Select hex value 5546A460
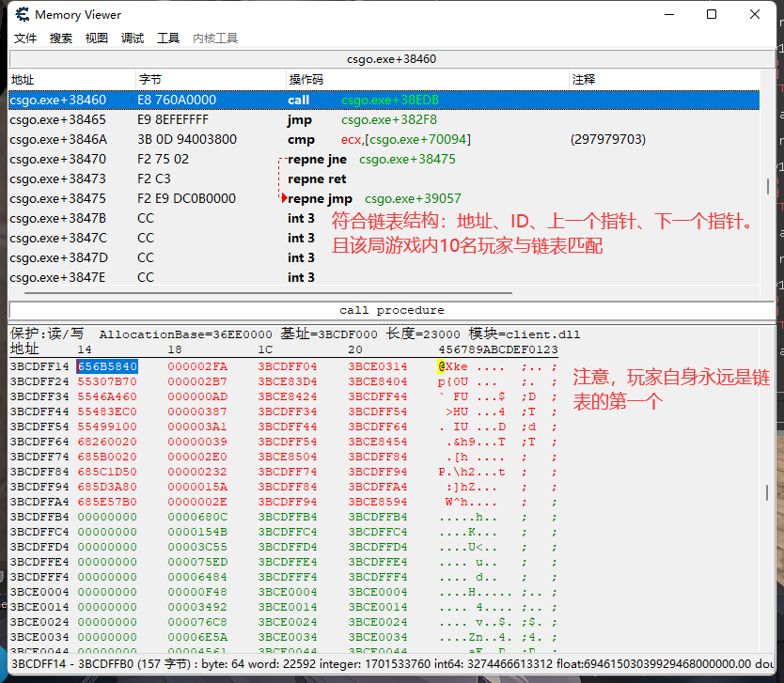This screenshot has width=784, height=683. pyautogui.click(x=107, y=396)
